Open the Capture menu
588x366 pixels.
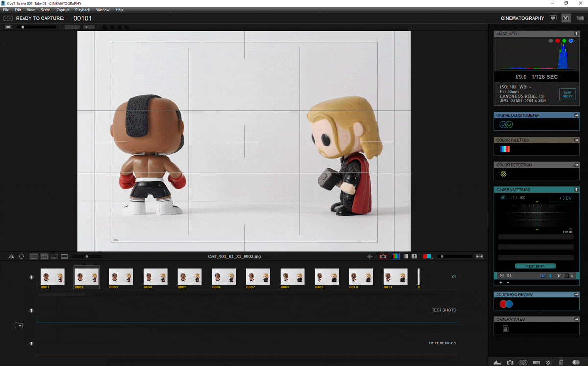click(63, 10)
